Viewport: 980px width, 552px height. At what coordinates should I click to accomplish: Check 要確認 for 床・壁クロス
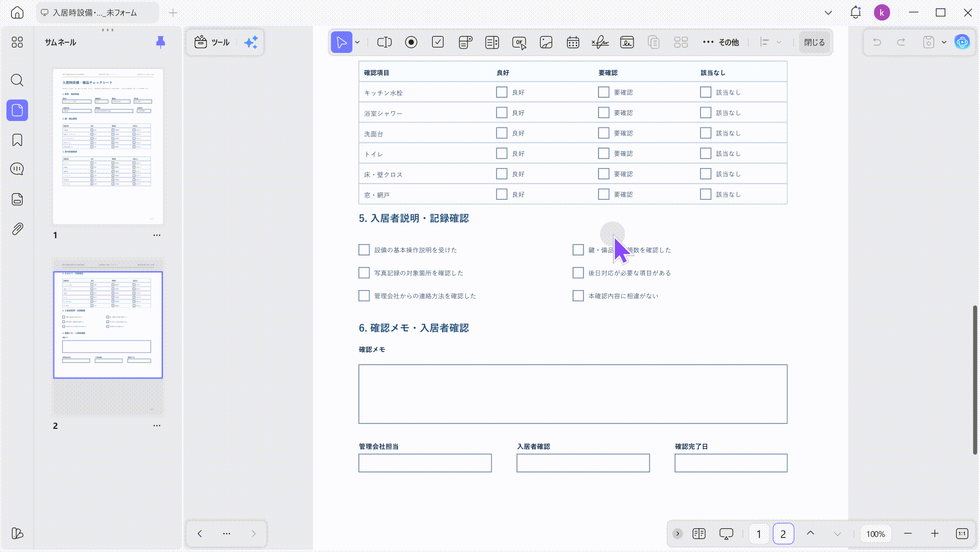tap(604, 174)
